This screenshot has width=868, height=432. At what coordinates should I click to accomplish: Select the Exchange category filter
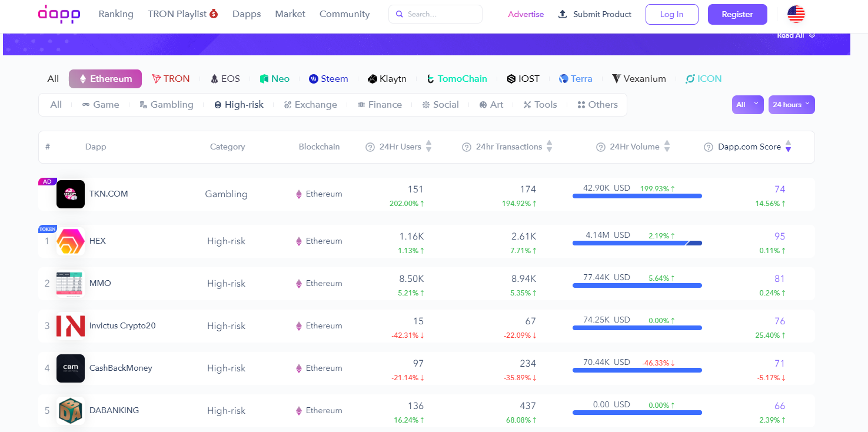[x=311, y=105]
